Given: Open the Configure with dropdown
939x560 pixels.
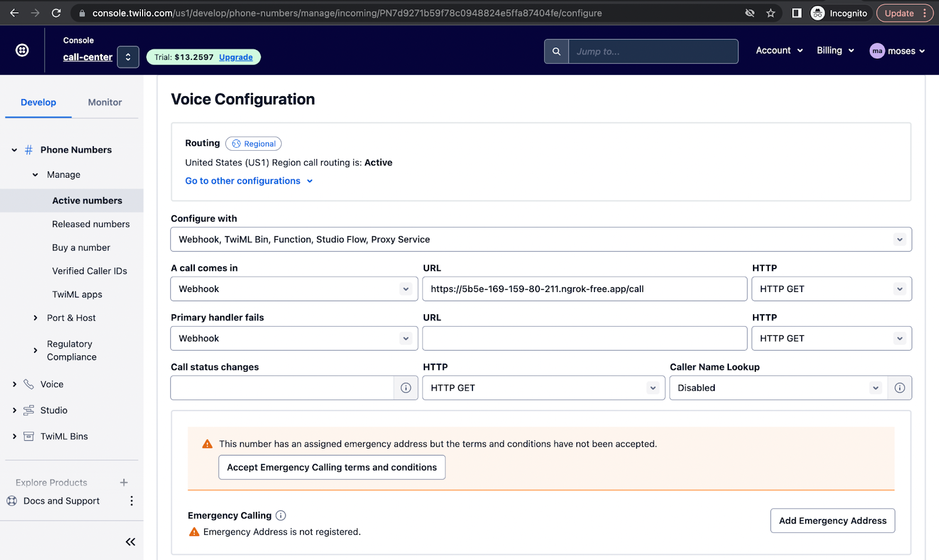Looking at the screenshot, I should tap(541, 239).
